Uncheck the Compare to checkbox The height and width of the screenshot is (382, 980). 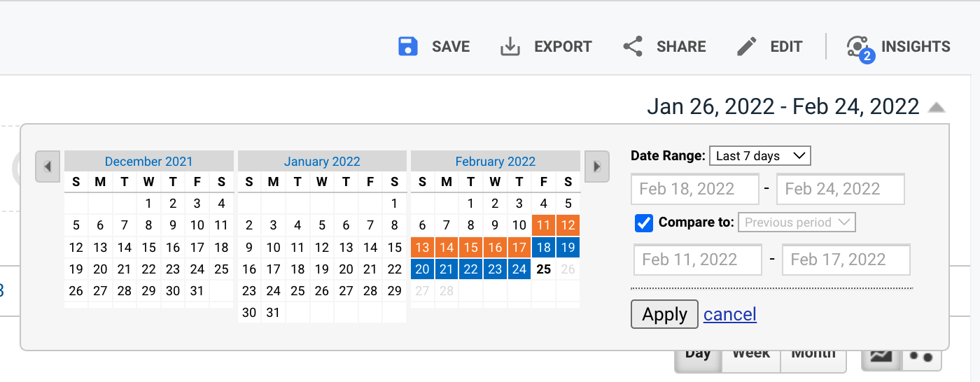[644, 223]
